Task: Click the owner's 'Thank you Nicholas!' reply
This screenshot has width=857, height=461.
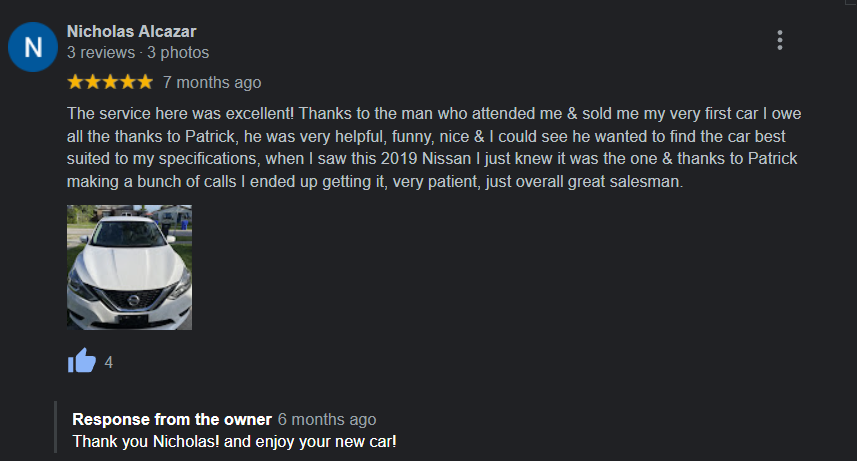Action: point(234,441)
